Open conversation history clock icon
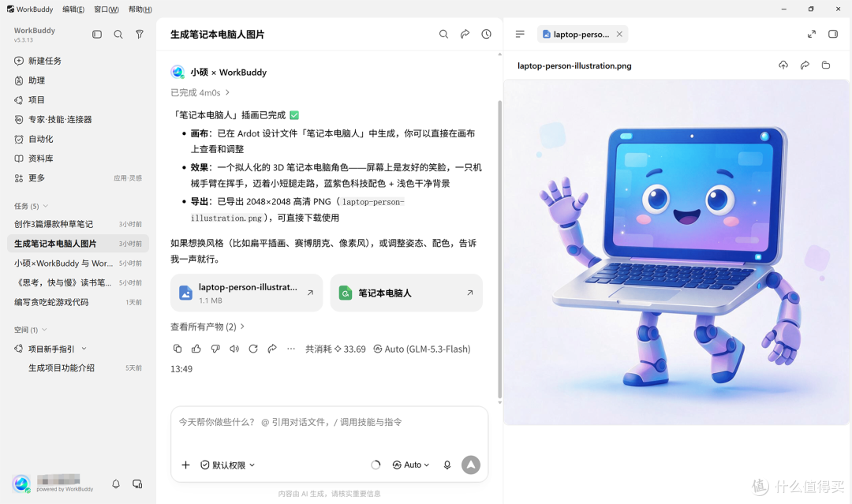Image resolution: width=852 pixels, height=504 pixels. pyautogui.click(x=486, y=34)
